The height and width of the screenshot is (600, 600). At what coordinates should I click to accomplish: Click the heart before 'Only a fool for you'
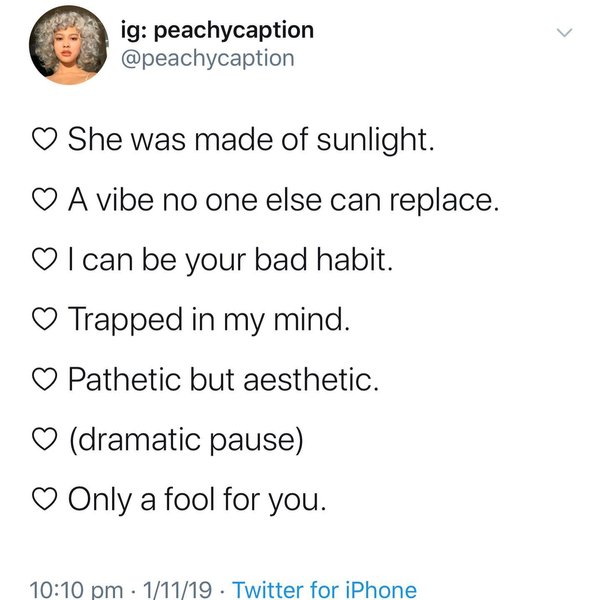(48, 498)
